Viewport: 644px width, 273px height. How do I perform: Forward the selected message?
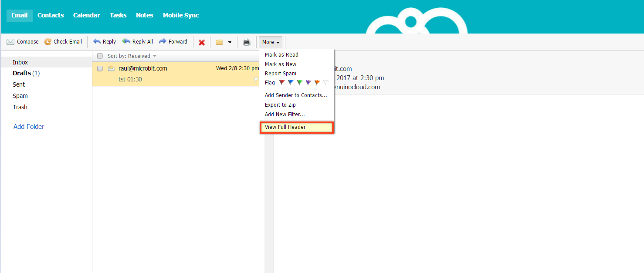[x=173, y=42]
